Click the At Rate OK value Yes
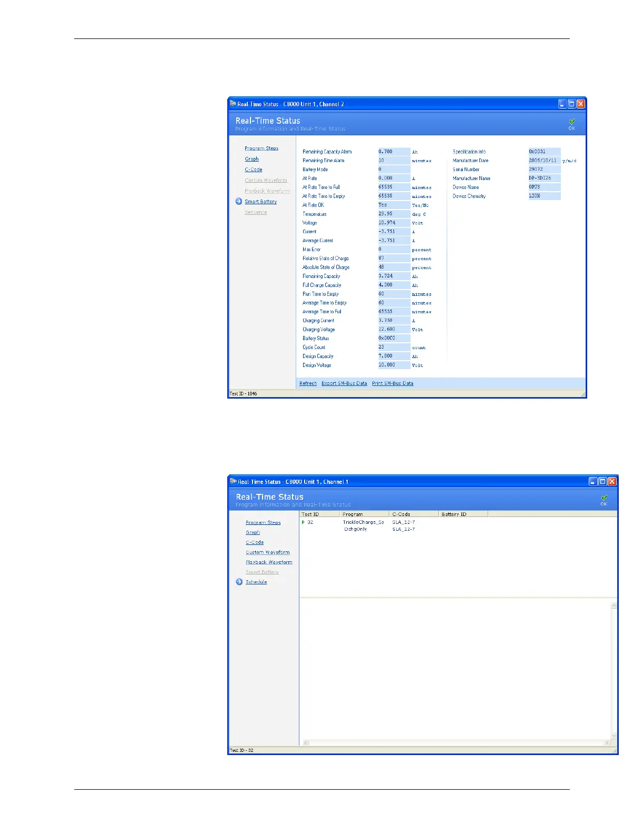Screen dimensions: 644x834 point(394,205)
